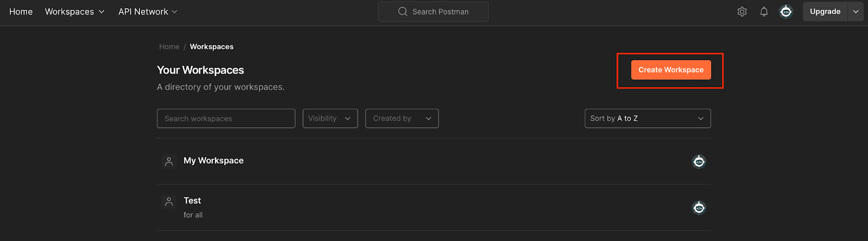This screenshot has height=241, width=868.
Task: Open the user avatar in header
Action: click(786, 11)
